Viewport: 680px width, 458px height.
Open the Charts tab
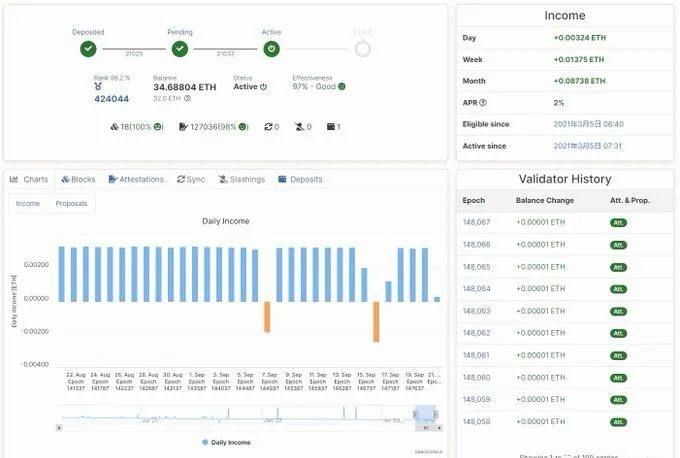click(29, 179)
